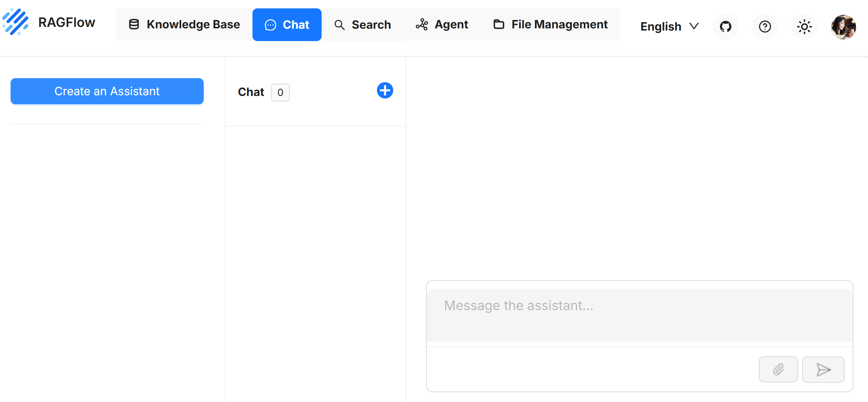The height and width of the screenshot is (402, 868).
Task: Open the user avatar profile
Action: pos(843,27)
